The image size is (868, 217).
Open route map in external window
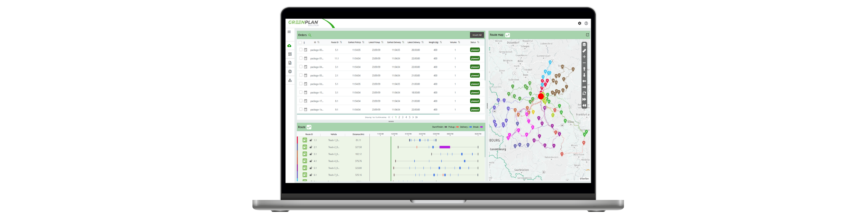click(x=587, y=35)
